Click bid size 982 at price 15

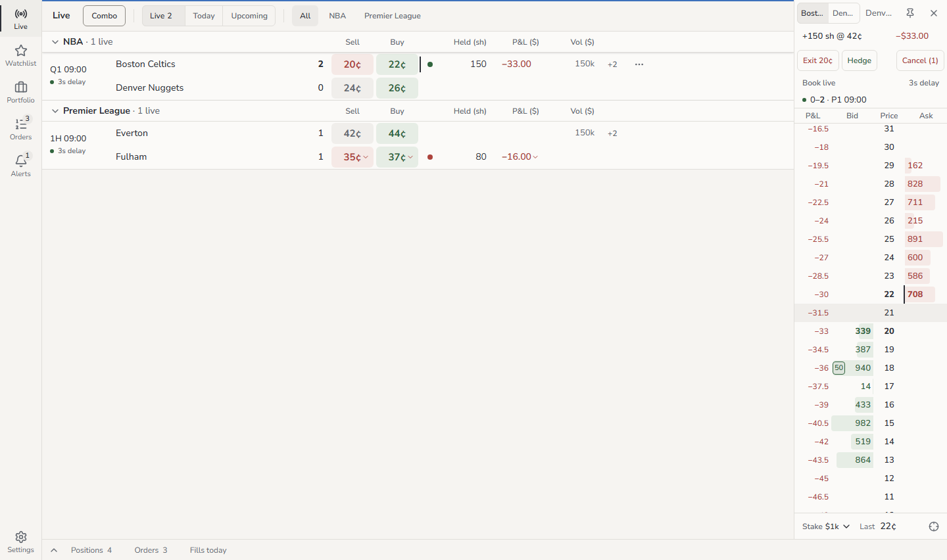tap(852, 423)
